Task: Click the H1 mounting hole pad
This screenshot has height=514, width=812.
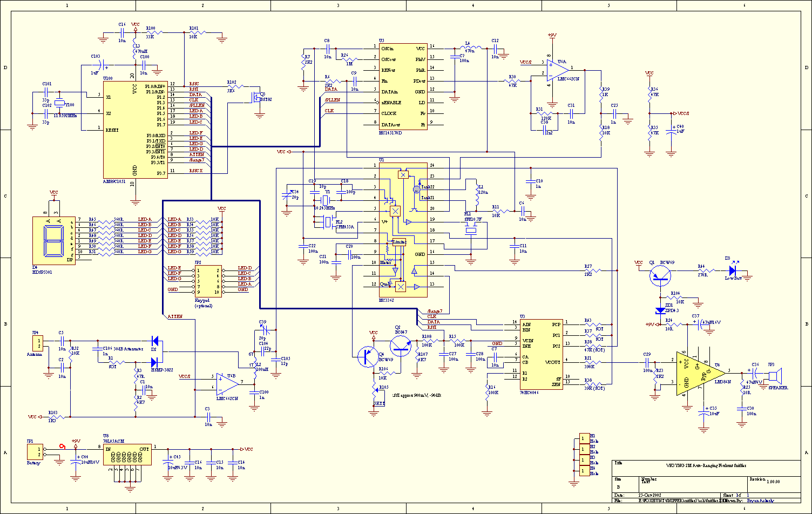Action: (584, 437)
